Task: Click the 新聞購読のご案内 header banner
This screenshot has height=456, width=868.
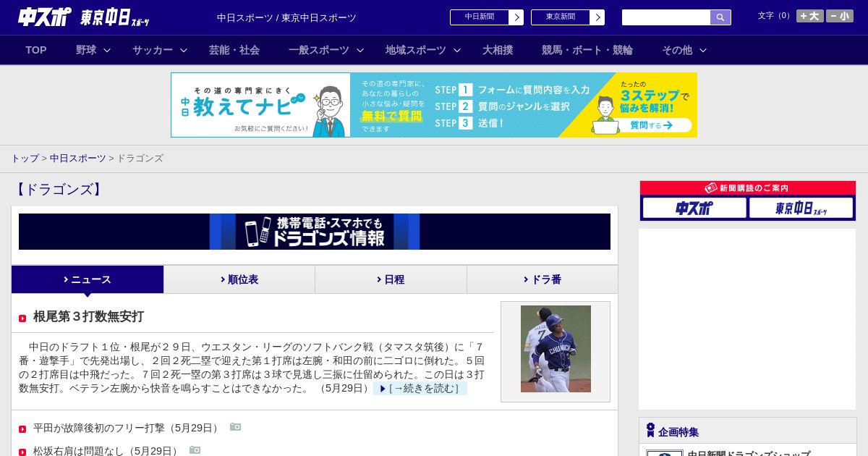Action: (x=748, y=188)
